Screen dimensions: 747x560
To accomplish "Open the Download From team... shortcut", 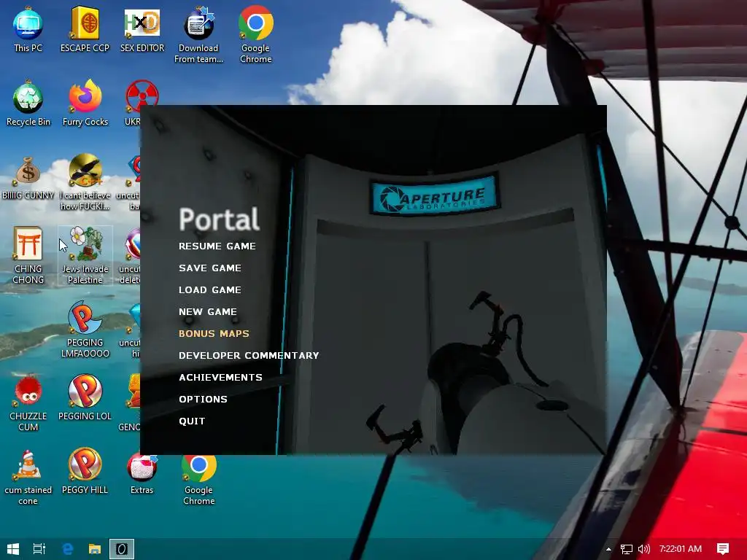I will point(198,35).
